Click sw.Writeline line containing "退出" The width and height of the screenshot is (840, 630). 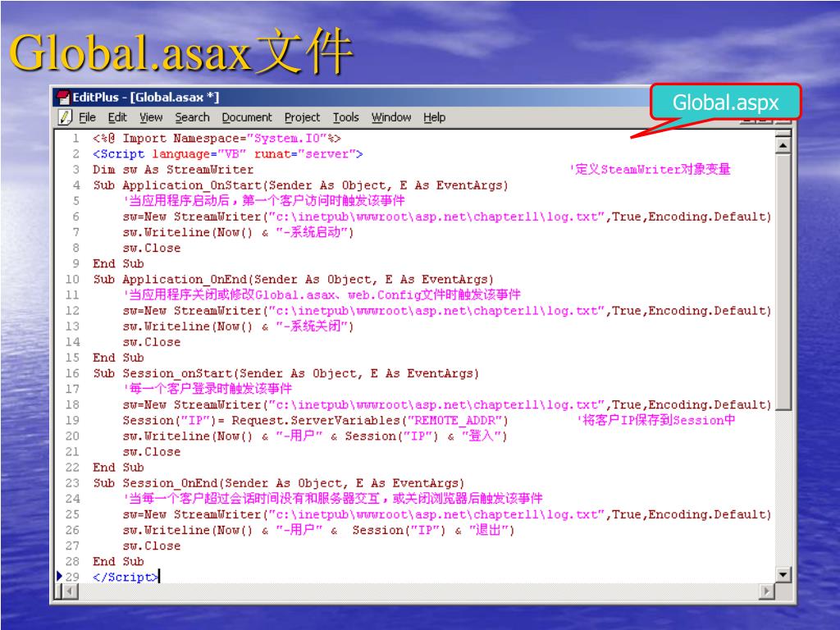(x=318, y=531)
